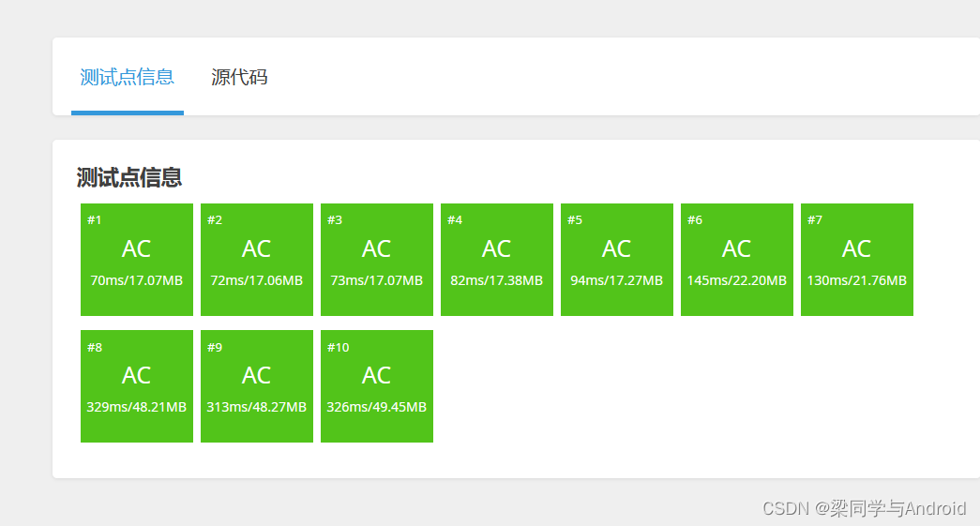Select test case #8 result tile

pyautogui.click(x=137, y=386)
